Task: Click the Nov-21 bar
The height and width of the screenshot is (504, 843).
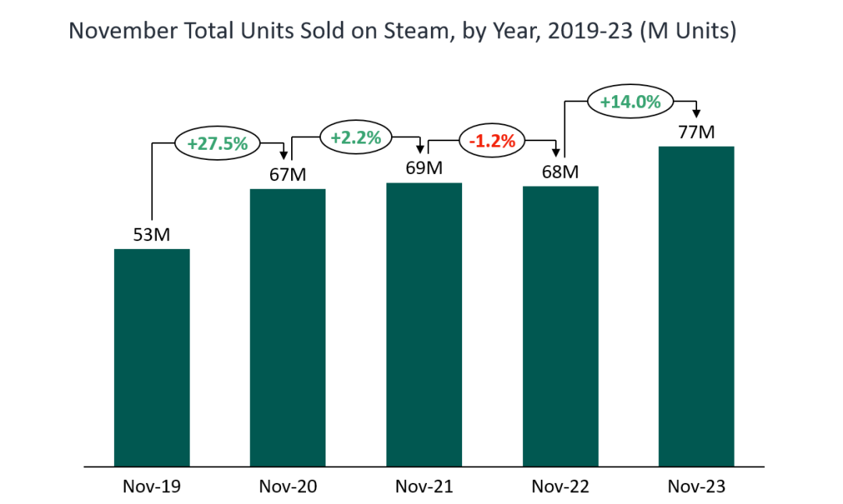Action: pyautogui.click(x=424, y=325)
